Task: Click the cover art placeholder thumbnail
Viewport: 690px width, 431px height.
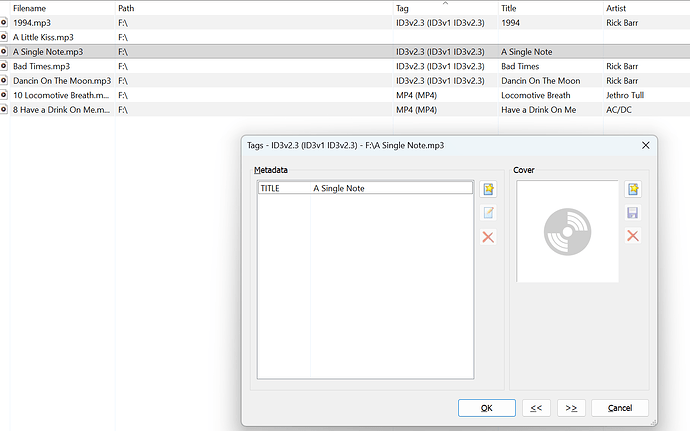Action: 568,232
